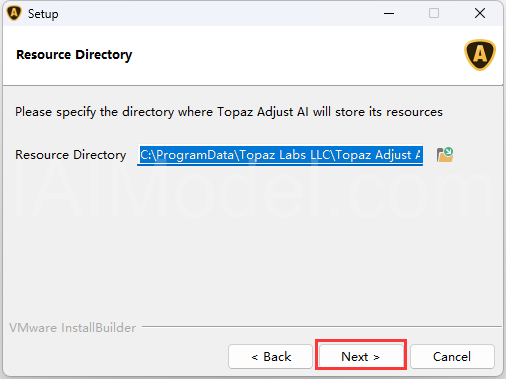Go back using the < Back button

pos(270,357)
